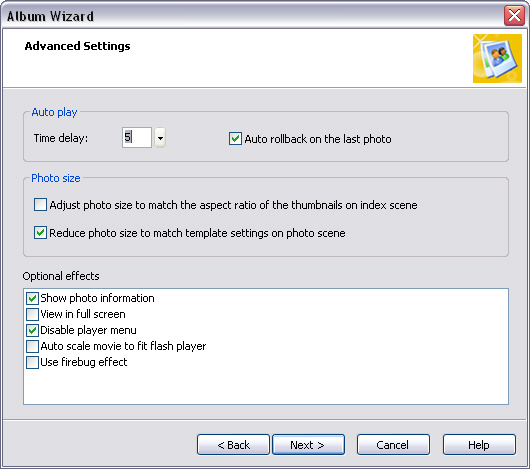
Task: Click the Auto play group label
Action: (x=54, y=112)
